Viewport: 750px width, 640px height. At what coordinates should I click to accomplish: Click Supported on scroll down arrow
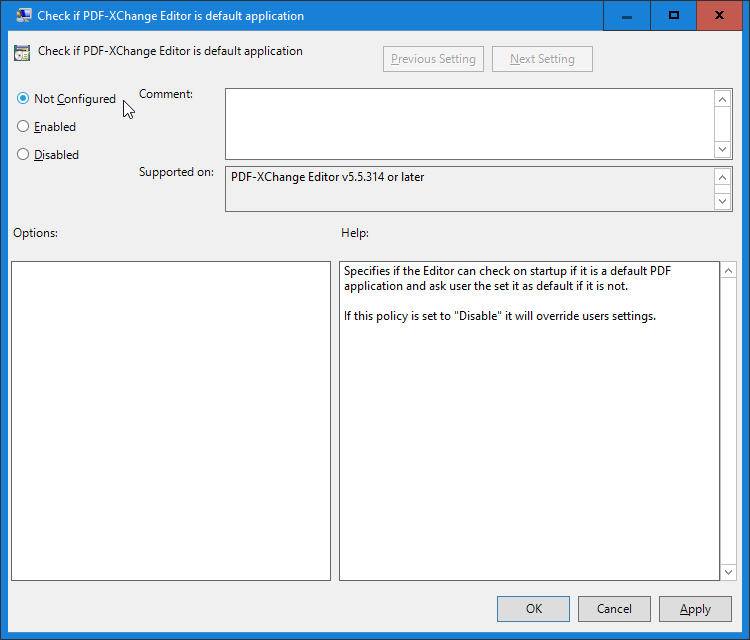(724, 201)
